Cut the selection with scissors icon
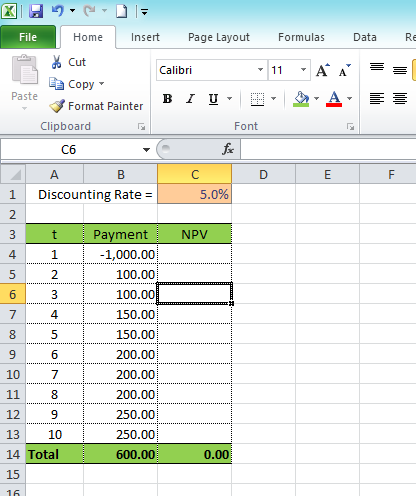The image size is (416, 496). tap(56, 62)
